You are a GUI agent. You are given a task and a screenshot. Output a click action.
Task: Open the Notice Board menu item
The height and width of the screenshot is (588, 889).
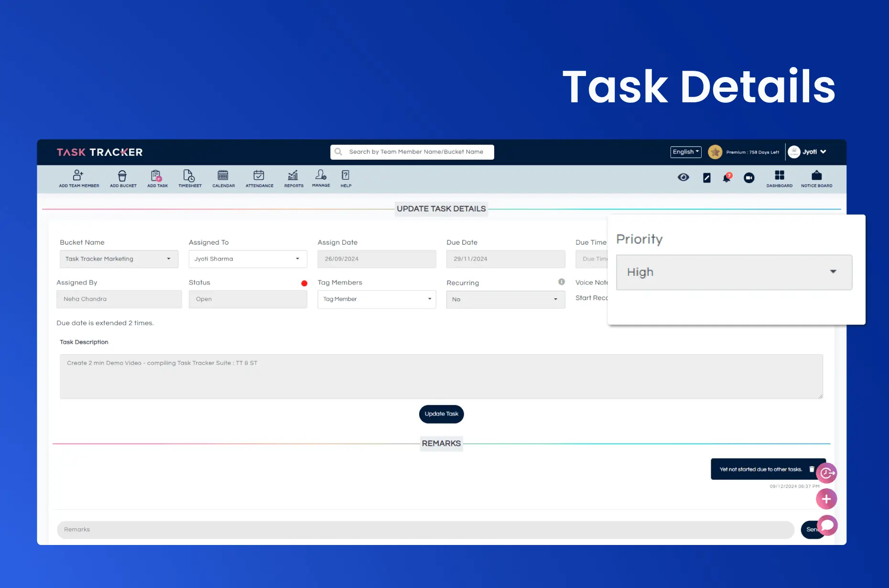click(x=816, y=178)
